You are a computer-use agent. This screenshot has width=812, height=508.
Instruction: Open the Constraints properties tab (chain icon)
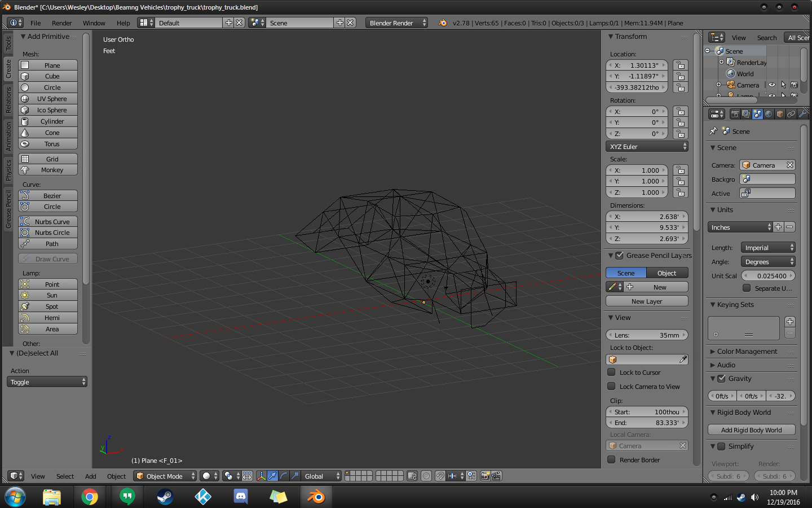pos(791,114)
